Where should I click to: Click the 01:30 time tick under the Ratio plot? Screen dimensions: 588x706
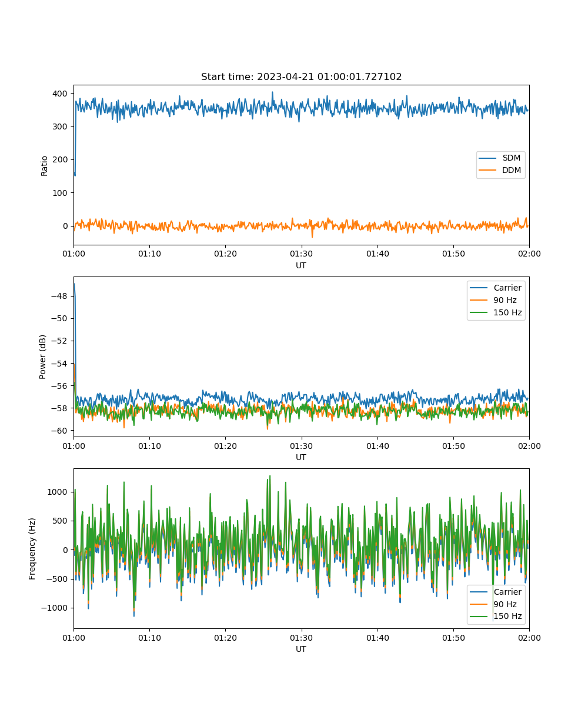(302, 254)
